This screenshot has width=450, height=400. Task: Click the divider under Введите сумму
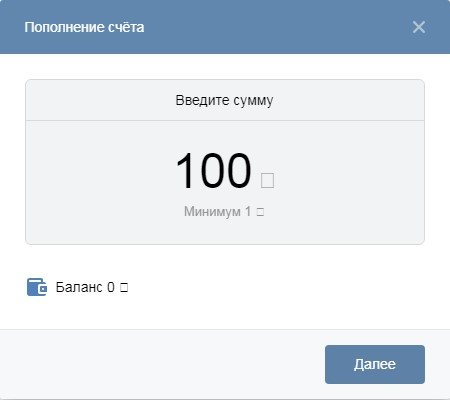pyautogui.click(x=225, y=120)
